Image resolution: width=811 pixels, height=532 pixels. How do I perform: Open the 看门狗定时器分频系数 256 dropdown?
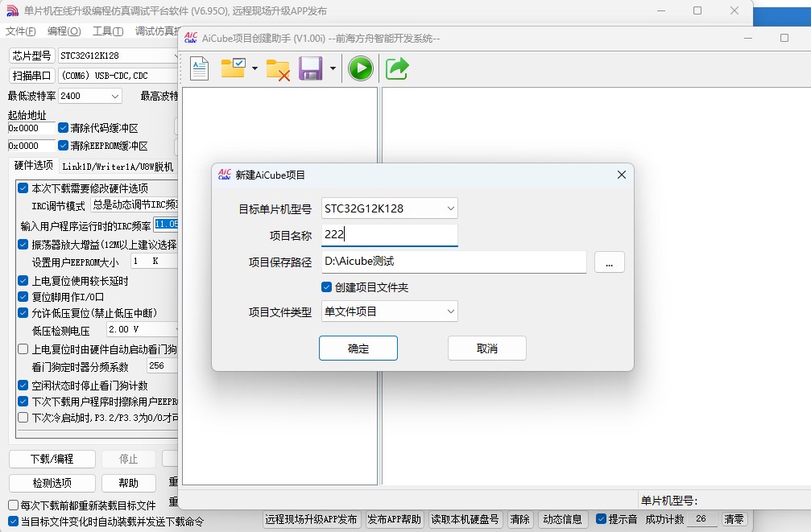163,366
